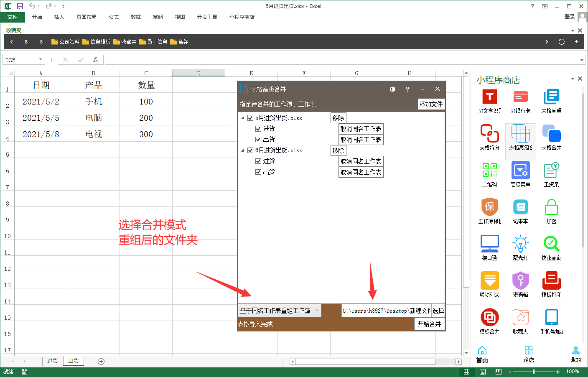588x377 pixels.
Task: Switch to 商店 in the store panel
Action: [529, 354]
